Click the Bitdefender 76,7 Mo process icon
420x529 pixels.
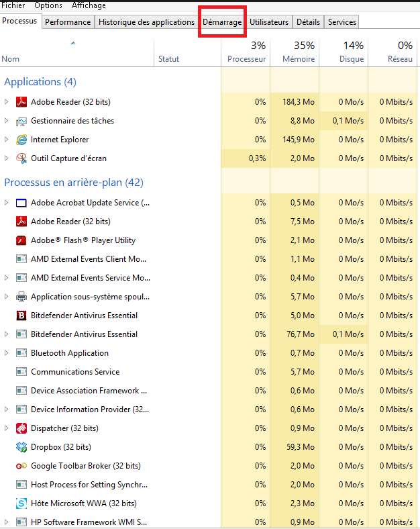click(x=21, y=334)
